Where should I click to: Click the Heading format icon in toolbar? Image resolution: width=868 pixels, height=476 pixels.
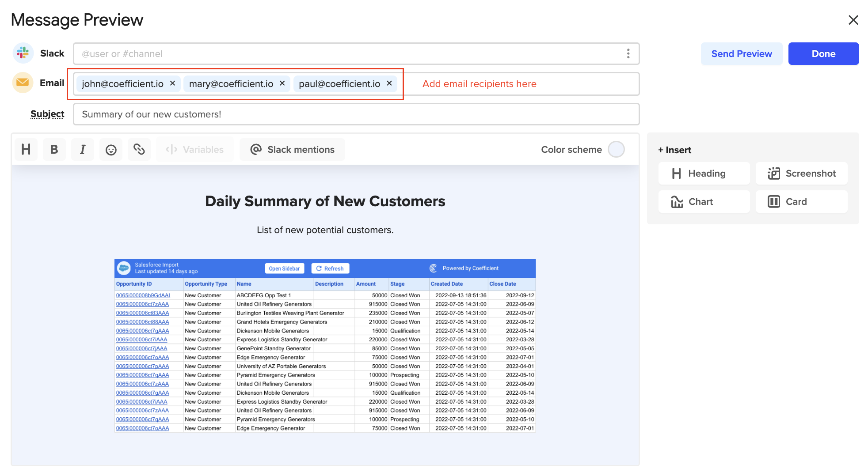coord(26,150)
